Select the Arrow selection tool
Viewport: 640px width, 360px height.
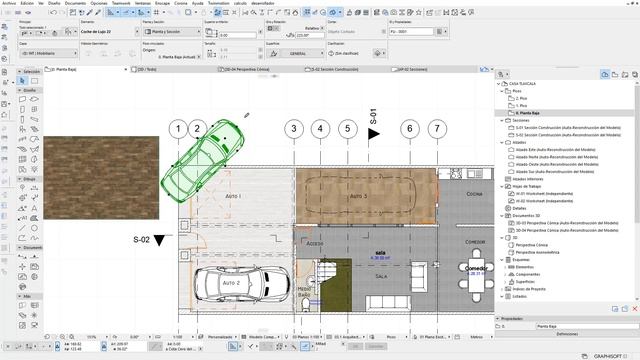click(x=22, y=81)
